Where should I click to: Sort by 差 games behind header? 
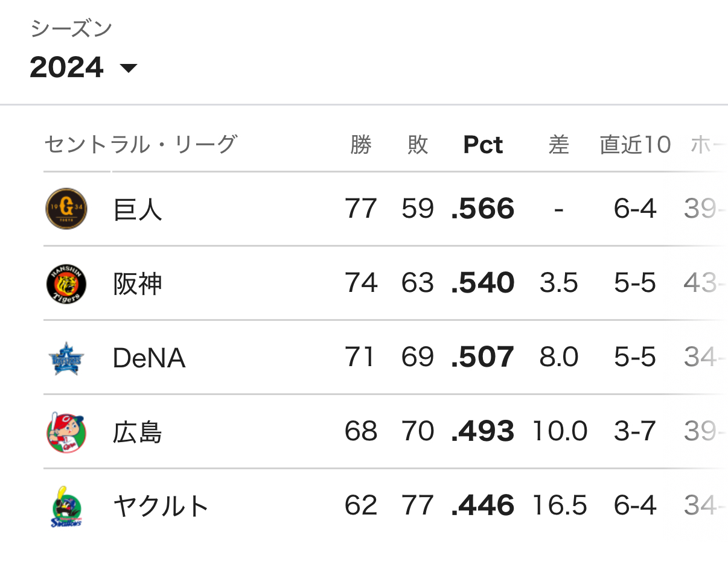tap(558, 145)
